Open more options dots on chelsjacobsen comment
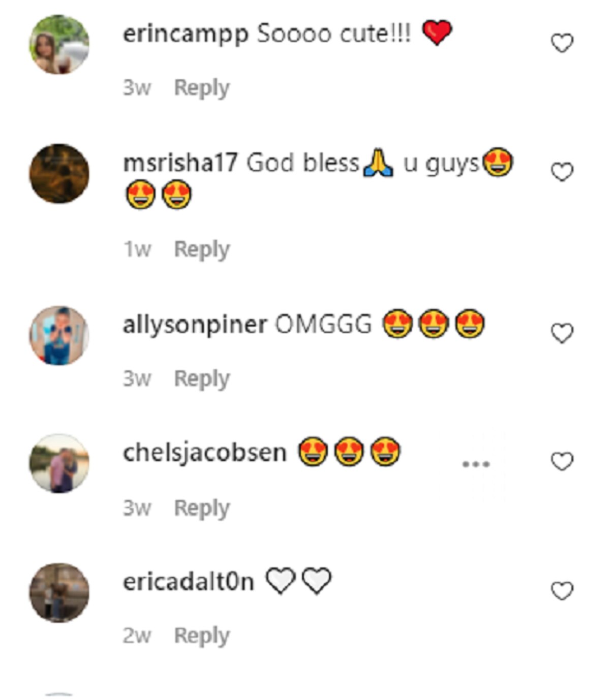The width and height of the screenshot is (610, 700). click(x=476, y=464)
